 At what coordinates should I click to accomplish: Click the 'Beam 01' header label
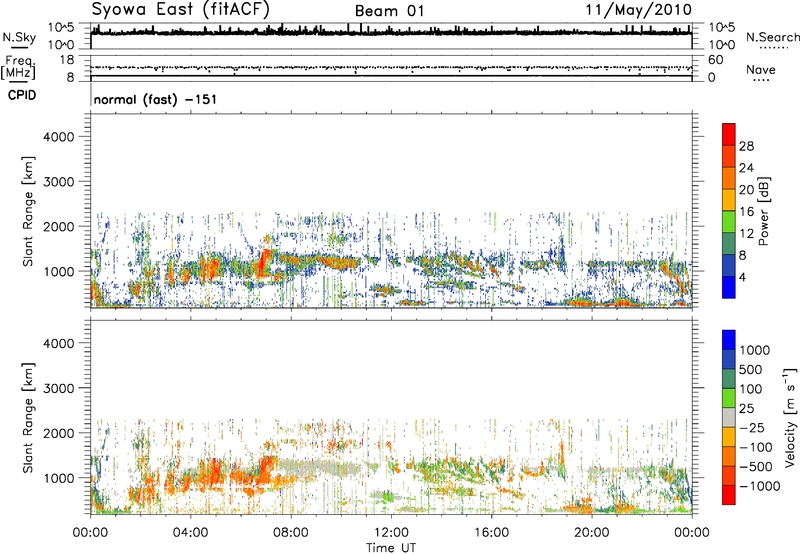[389, 11]
